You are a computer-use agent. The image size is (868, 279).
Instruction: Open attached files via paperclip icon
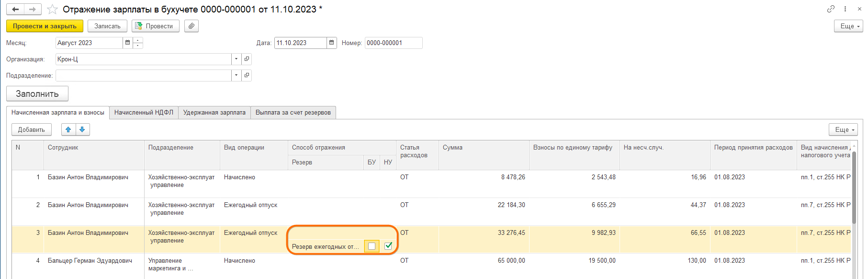pos(191,26)
